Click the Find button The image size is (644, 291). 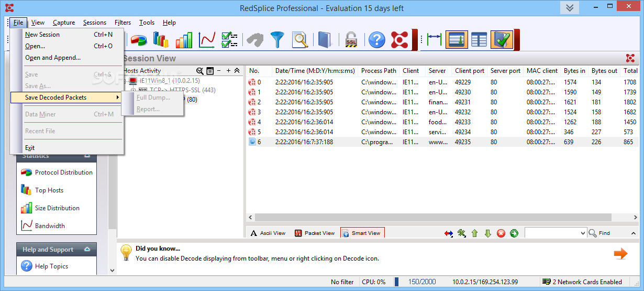pyautogui.click(x=599, y=233)
